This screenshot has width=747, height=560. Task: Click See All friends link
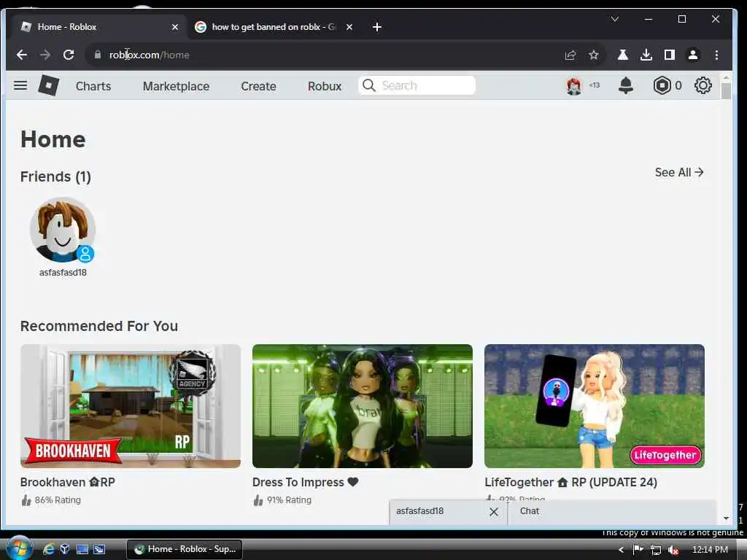tap(679, 172)
